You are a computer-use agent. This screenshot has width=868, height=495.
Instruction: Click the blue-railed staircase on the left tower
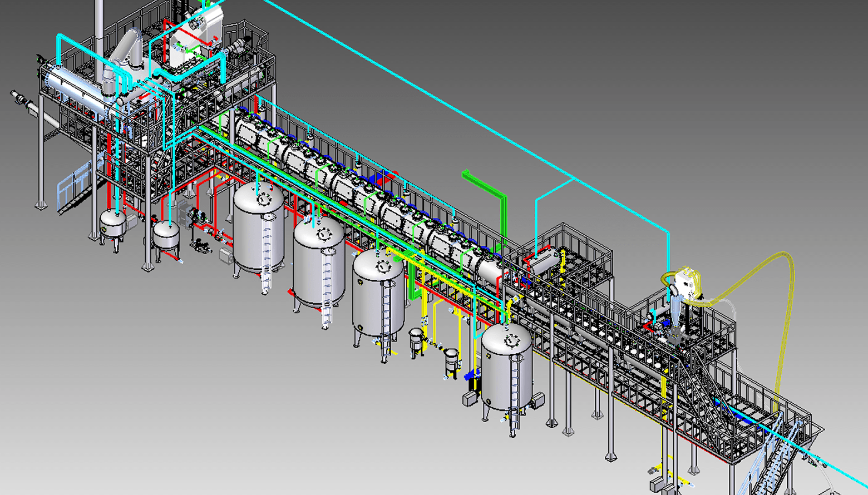pos(75,189)
